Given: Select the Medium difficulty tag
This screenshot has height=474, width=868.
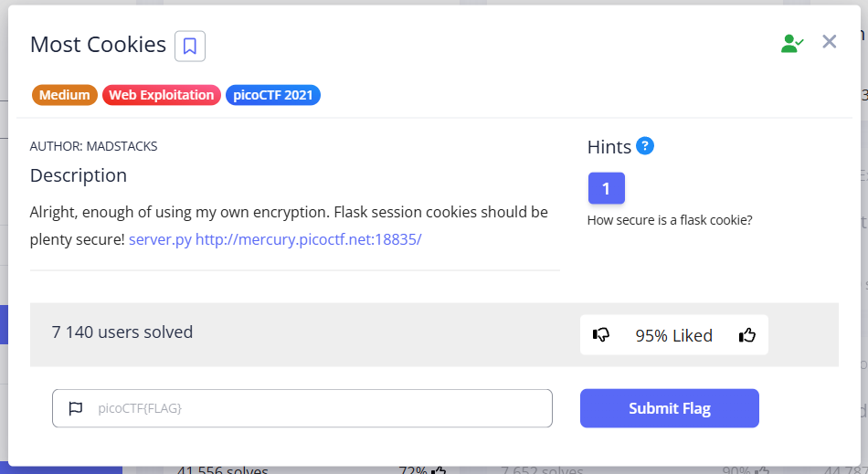Looking at the screenshot, I should [65, 95].
